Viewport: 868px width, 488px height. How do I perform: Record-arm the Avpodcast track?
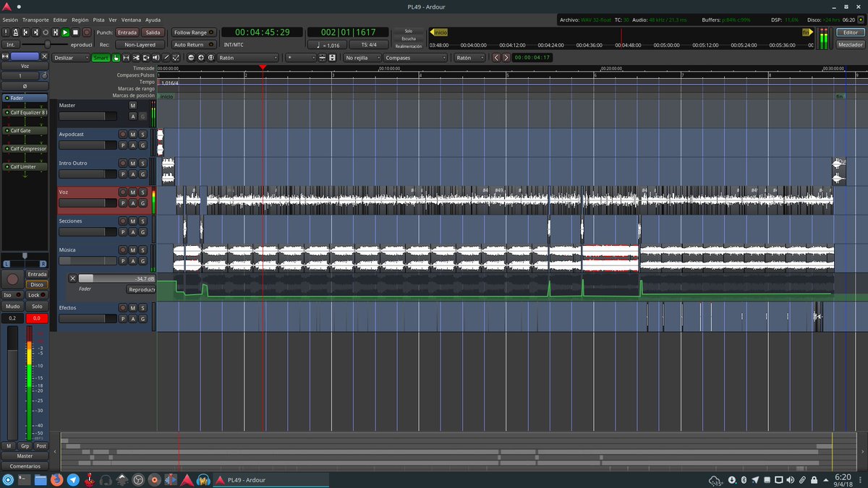123,134
